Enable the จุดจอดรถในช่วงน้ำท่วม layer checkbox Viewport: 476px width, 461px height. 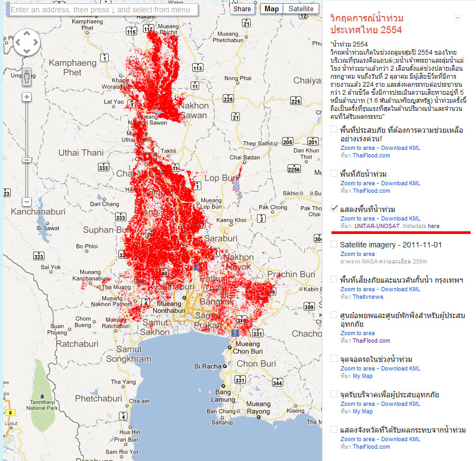[334, 358]
